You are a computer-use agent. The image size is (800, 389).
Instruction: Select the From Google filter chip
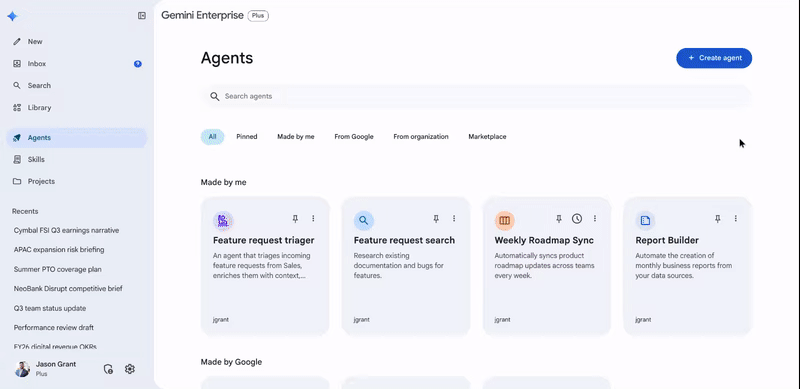click(x=354, y=137)
